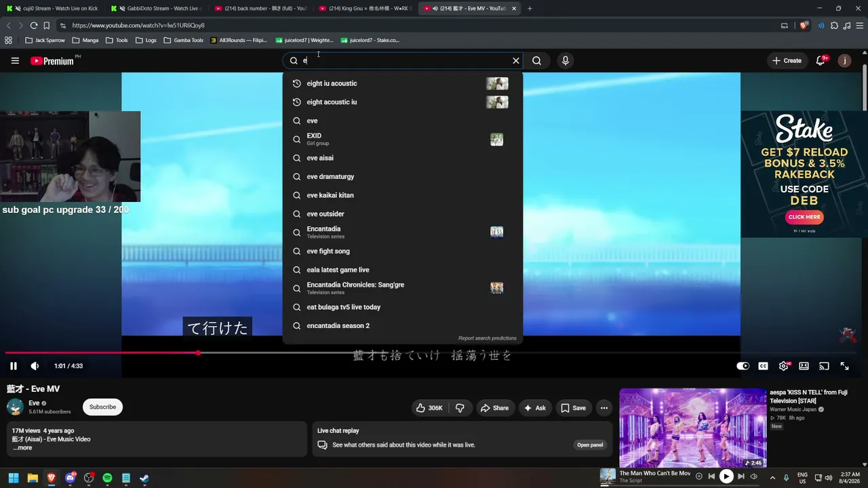Save video to a playlist
The image size is (868, 488).
pyautogui.click(x=573, y=408)
